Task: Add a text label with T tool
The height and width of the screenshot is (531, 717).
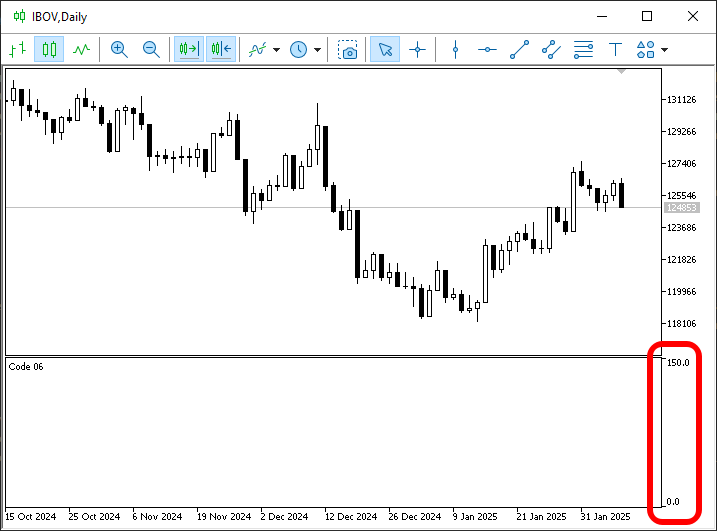Action: coord(615,49)
